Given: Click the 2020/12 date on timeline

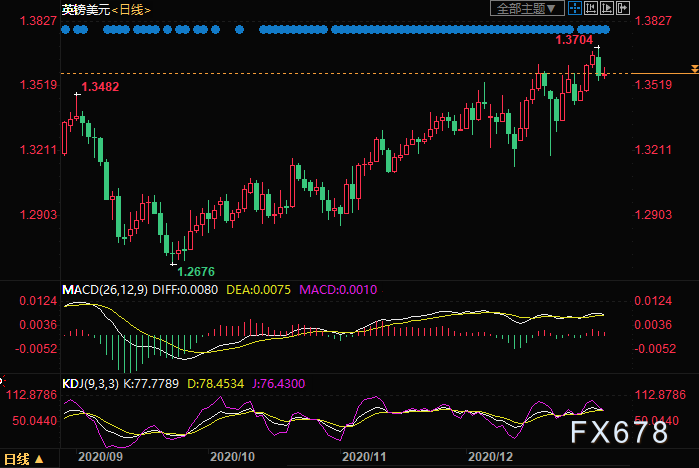Looking at the screenshot, I should point(491,455).
